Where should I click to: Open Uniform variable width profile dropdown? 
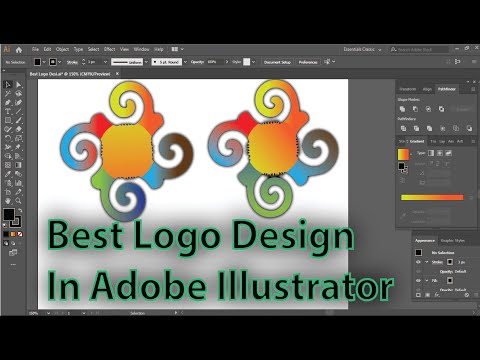(146, 62)
